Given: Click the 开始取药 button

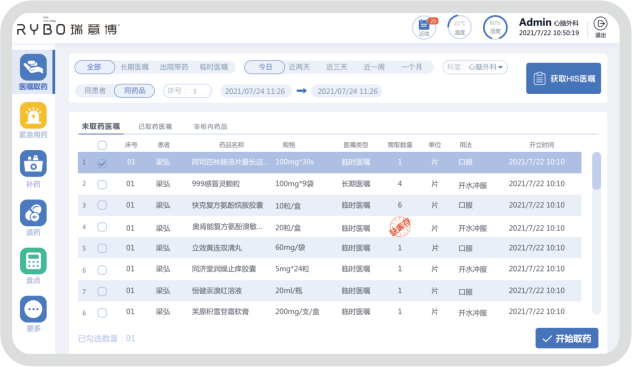Looking at the screenshot, I should [567, 338].
